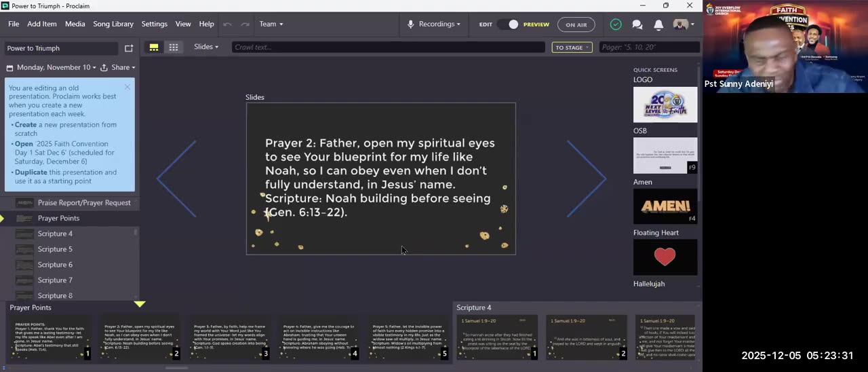Open the user profile avatar
868x372 pixels.
coord(680,24)
